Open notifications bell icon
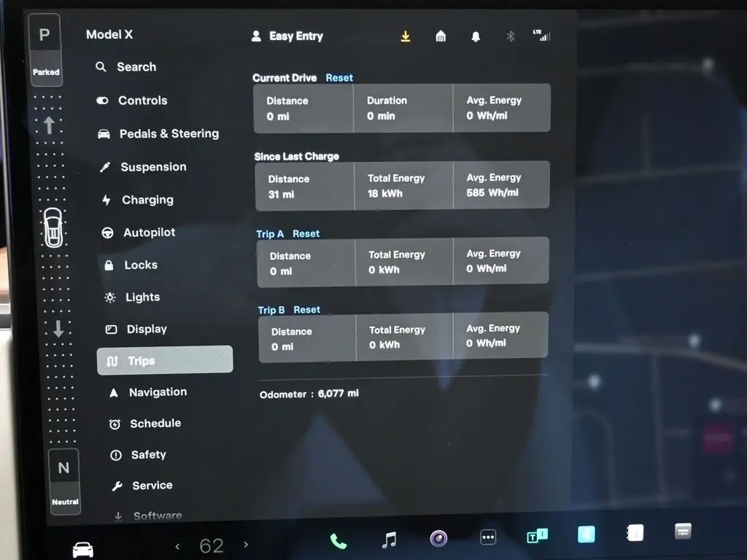The image size is (747, 560). coord(476,36)
